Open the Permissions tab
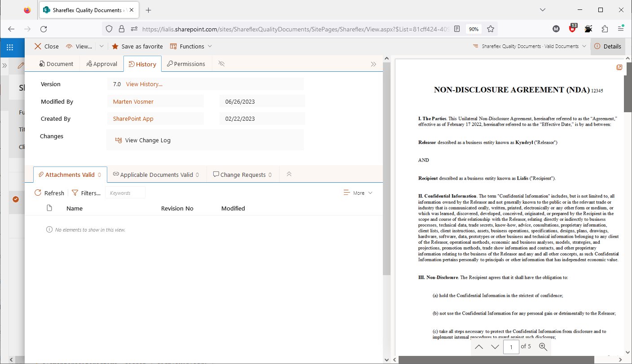Screen dimensions: 632x364 186,64
